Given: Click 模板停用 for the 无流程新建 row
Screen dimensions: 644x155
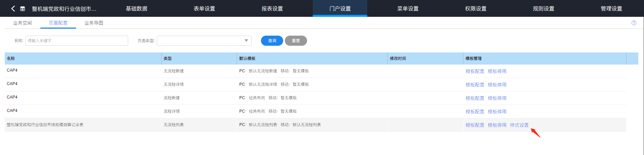Looking at the screenshot, I should [497, 71].
